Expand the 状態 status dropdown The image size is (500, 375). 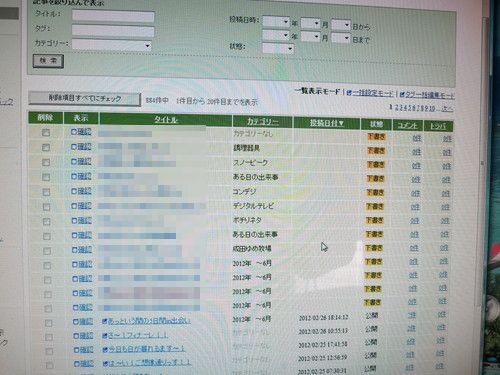278,49
